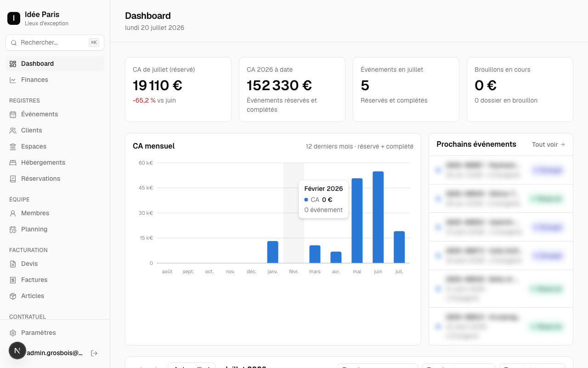Open the Événements en juillet card

point(406,89)
